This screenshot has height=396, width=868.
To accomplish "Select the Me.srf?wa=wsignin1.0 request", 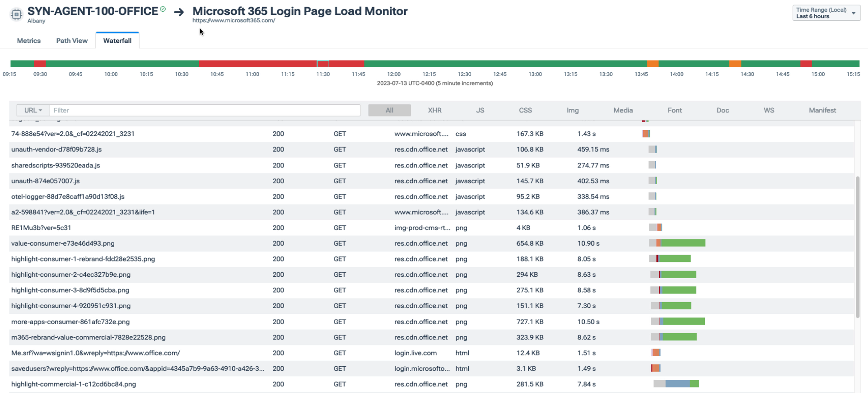I will click(x=431, y=353).
